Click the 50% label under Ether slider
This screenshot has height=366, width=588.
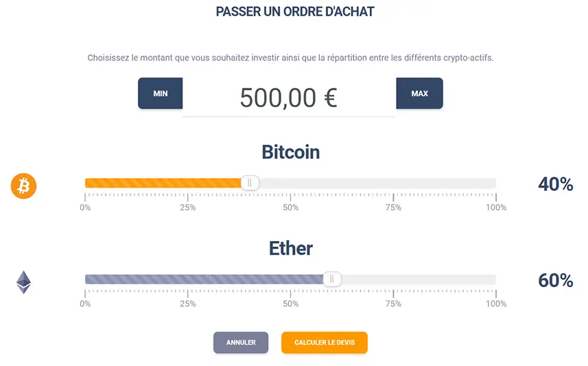coord(290,304)
